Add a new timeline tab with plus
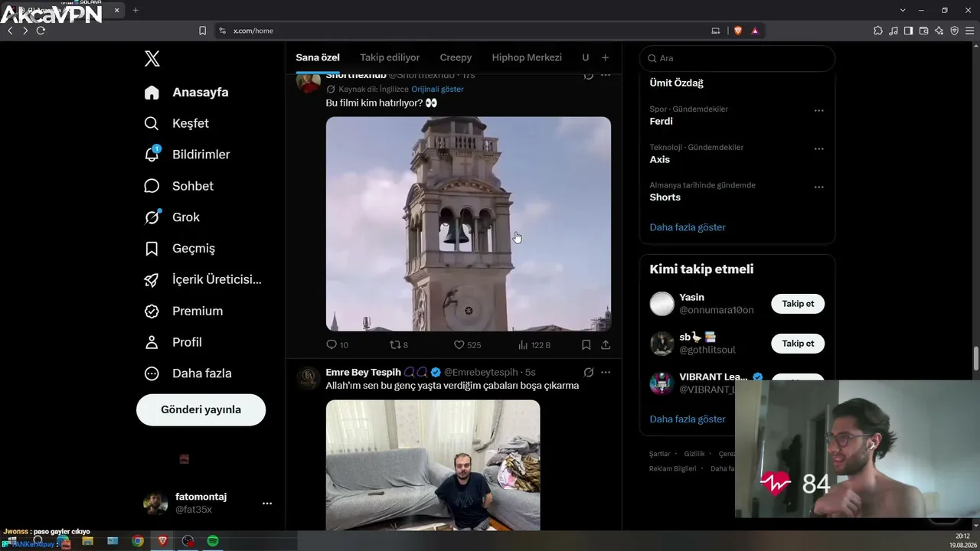The image size is (980, 551). (x=605, y=57)
